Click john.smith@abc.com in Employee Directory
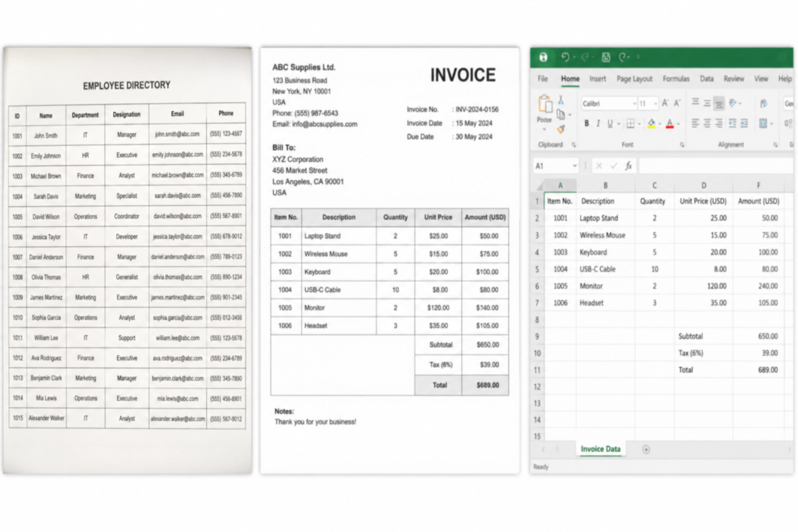This screenshot has height=532, width=798. 177,134
